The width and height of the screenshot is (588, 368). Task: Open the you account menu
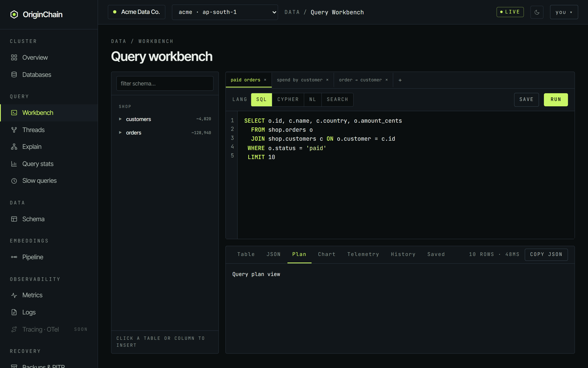click(564, 12)
